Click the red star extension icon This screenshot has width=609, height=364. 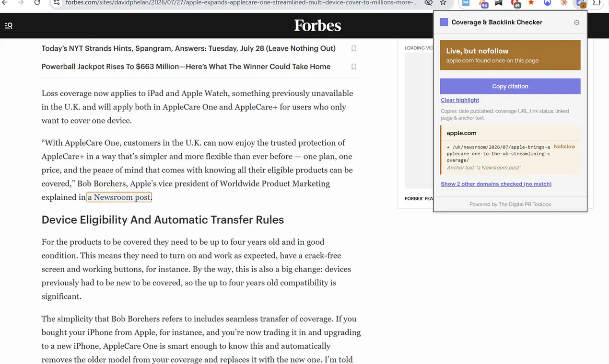pos(531,3)
